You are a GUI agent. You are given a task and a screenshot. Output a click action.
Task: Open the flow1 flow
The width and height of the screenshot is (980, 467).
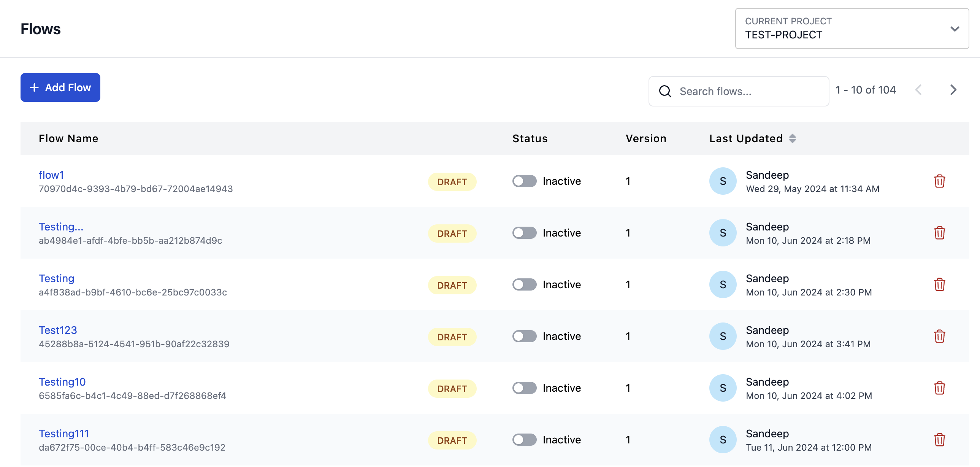(51, 175)
